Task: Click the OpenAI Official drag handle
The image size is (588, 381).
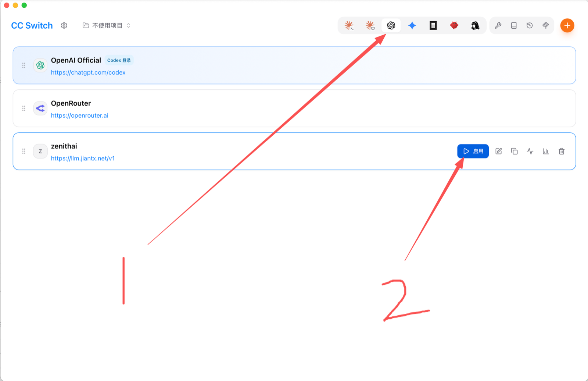Action: pyautogui.click(x=24, y=65)
